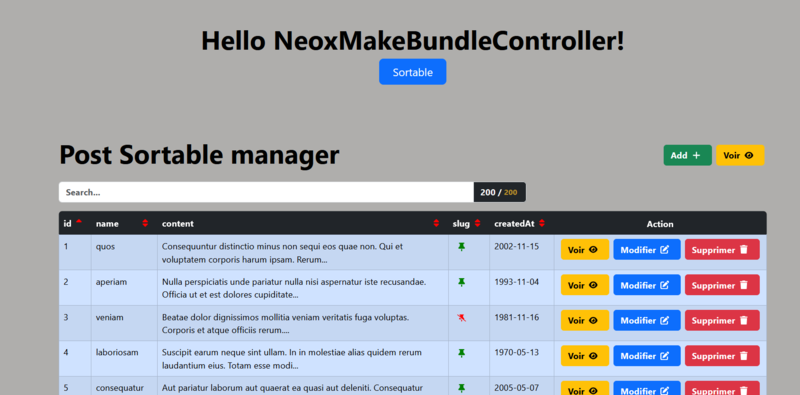The width and height of the screenshot is (800, 395).
Task: Click content starting 'Beatae dolor dignissimos'
Action: 285,324
